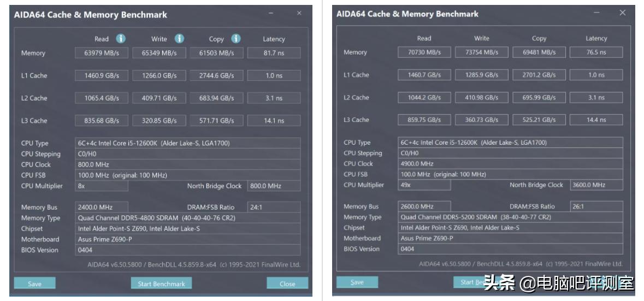This screenshot has width=644, height=301.
Task: Click the info icon next to Read
Action: click(x=120, y=39)
